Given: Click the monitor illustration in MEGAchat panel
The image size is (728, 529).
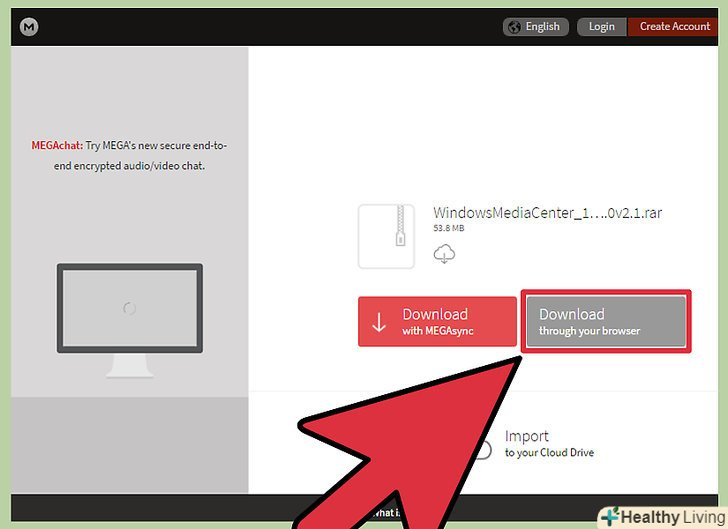Looking at the screenshot, I should [x=130, y=320].
